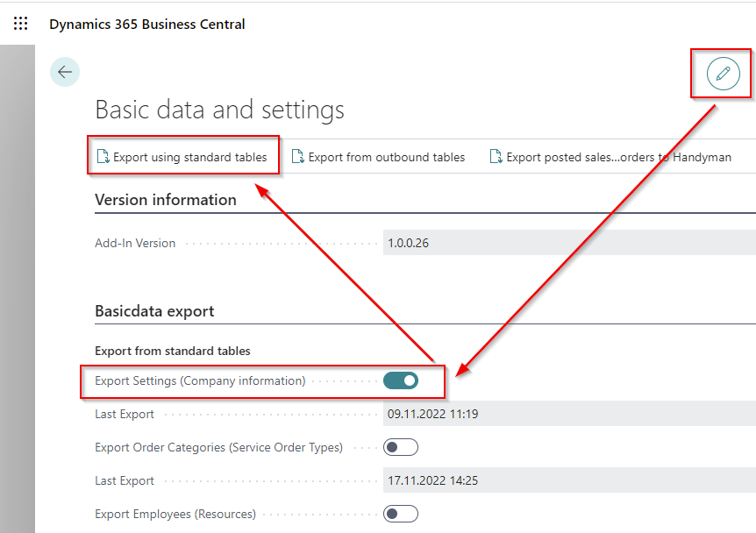Click the Last Export value 09.11.2022 11:19
The width and height of the screenshot is (756, 533).
click(569, 414)
